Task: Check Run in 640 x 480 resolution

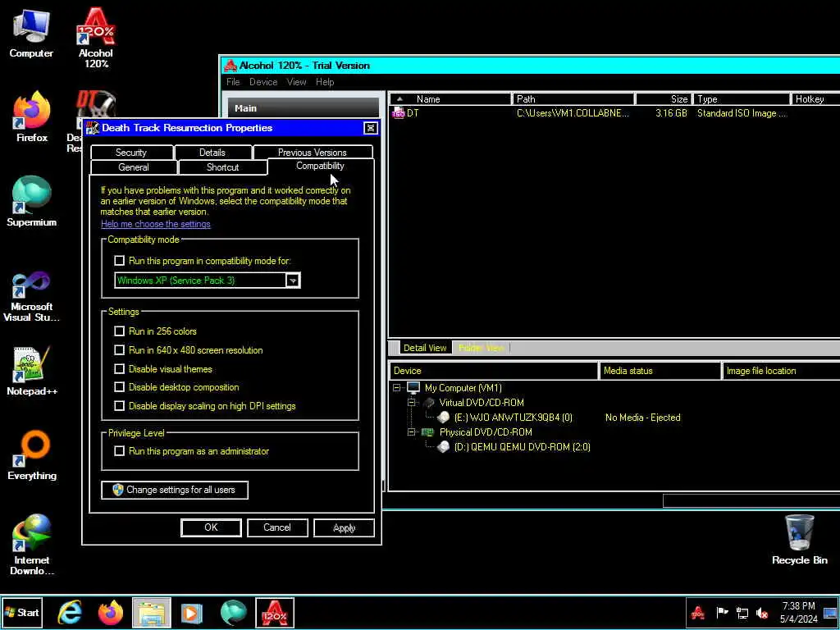Action: 120,350
